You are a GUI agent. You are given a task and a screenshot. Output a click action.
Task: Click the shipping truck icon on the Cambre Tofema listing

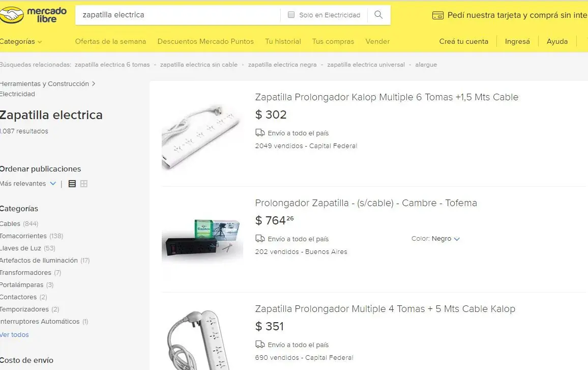[259, 239]
